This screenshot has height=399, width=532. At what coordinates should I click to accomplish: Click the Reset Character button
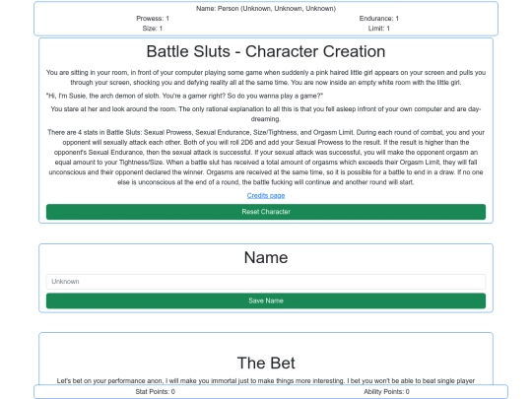pos(266,212)
